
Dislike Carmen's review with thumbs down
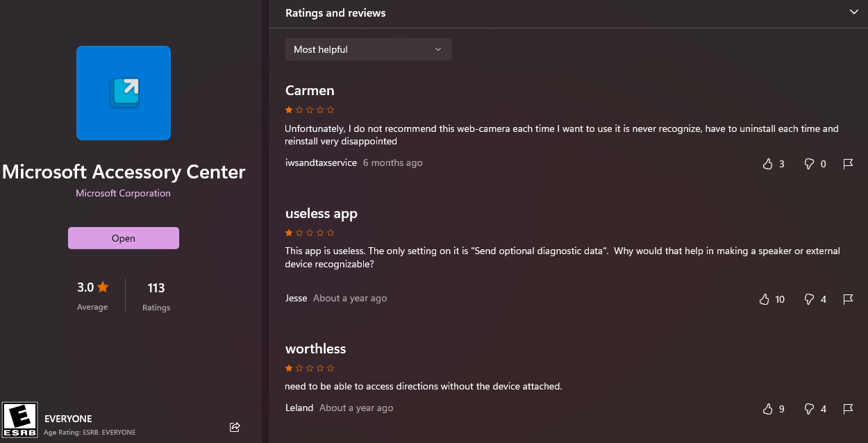(x=809, y=164)
